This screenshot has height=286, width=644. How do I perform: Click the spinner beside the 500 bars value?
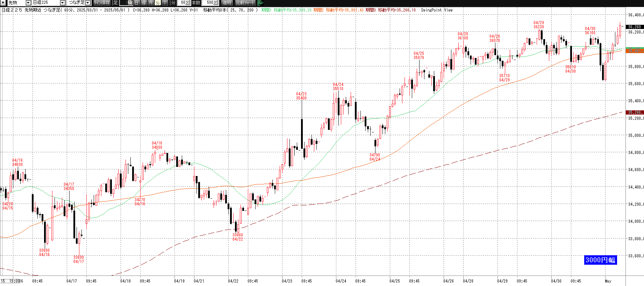coord(216,3)
